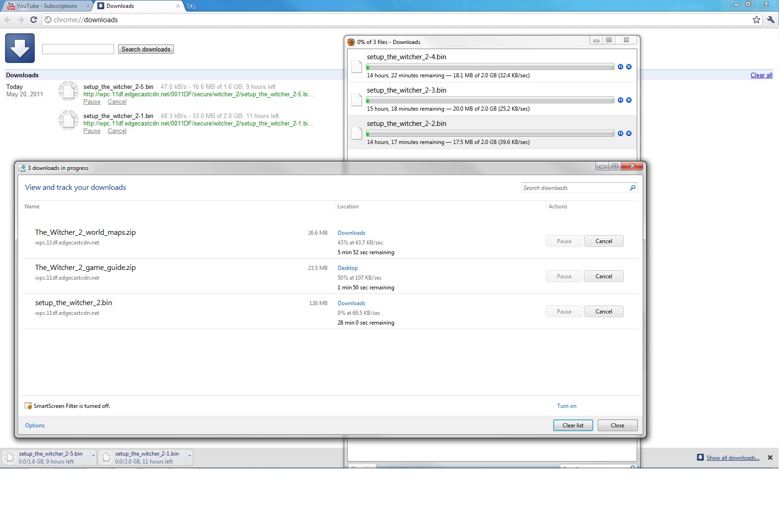The height and width of the screenshot is (532, 779).
Task: Switch to the YouTube - Subscriptions tab
Action: coord(46,6)
